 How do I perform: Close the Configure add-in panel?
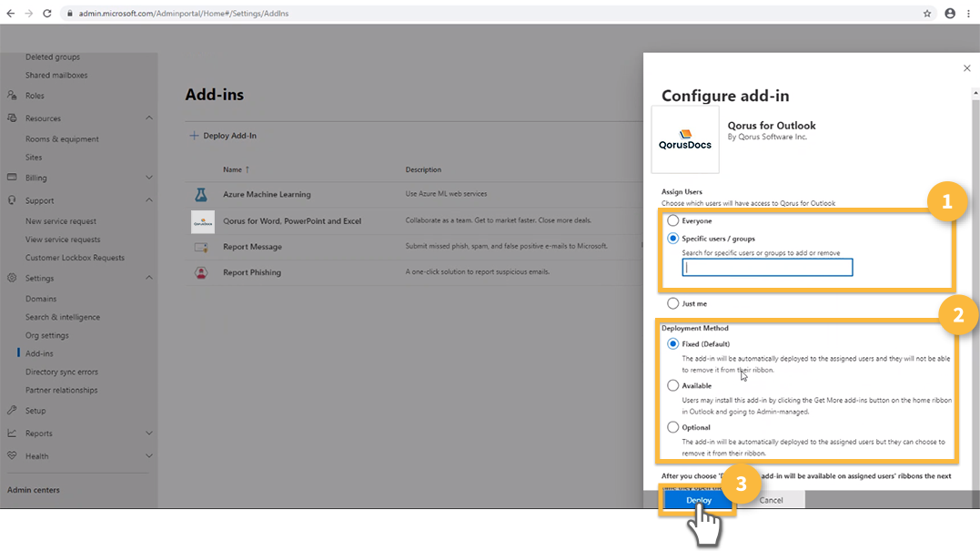(967, 68)
